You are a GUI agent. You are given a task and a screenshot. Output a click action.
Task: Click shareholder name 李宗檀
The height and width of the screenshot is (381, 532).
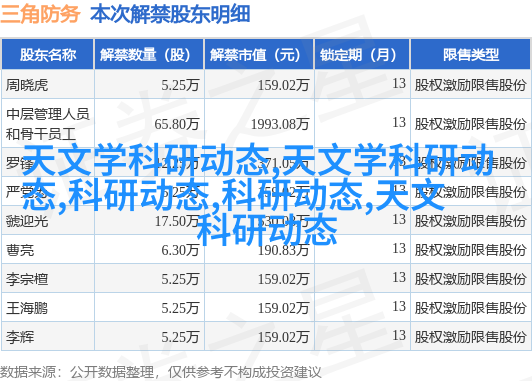click(27, 280)
